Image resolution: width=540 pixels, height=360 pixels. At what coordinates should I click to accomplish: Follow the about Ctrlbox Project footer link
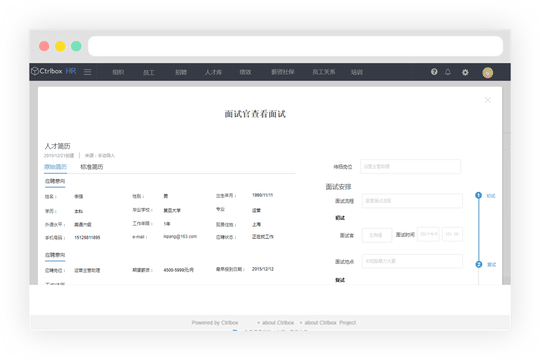tap(330, 323)
